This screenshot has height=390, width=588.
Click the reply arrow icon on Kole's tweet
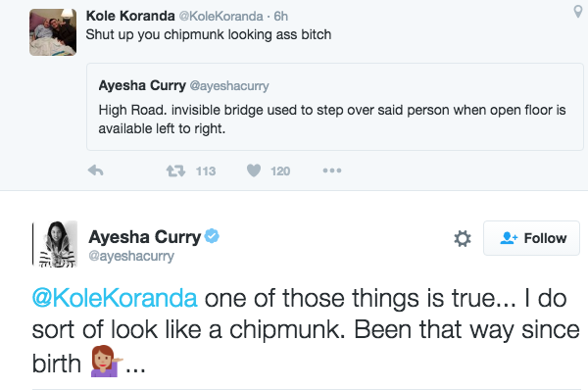[96, 171]
